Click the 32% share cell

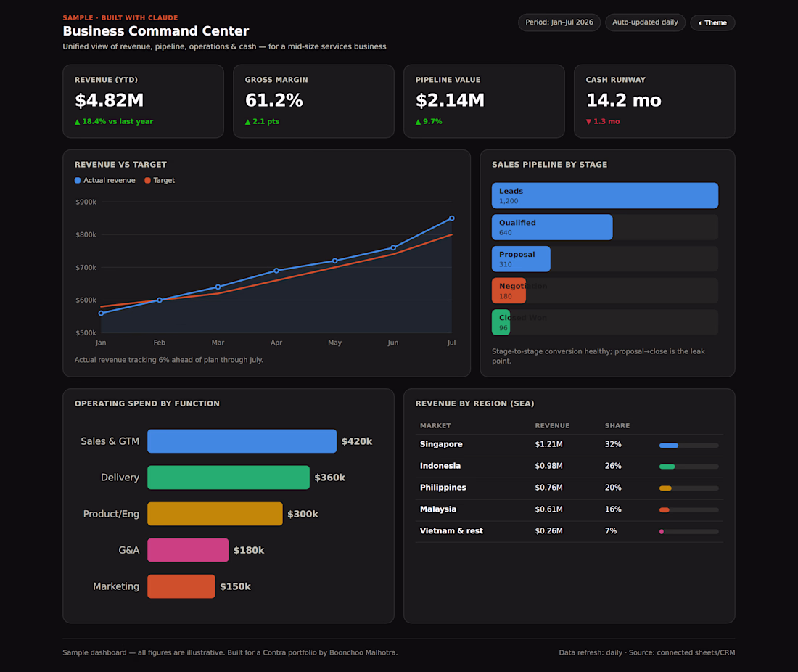pyautogui.click(x=613, y=444)
